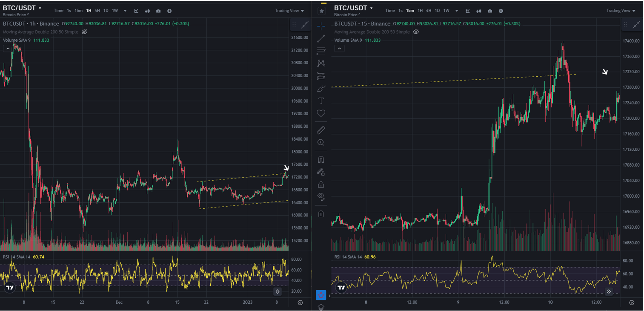Expand more intervals dropdown on left chart
The height and width of the screenshot is (311, 644).
pyautogui.click(x=125, y=11)
